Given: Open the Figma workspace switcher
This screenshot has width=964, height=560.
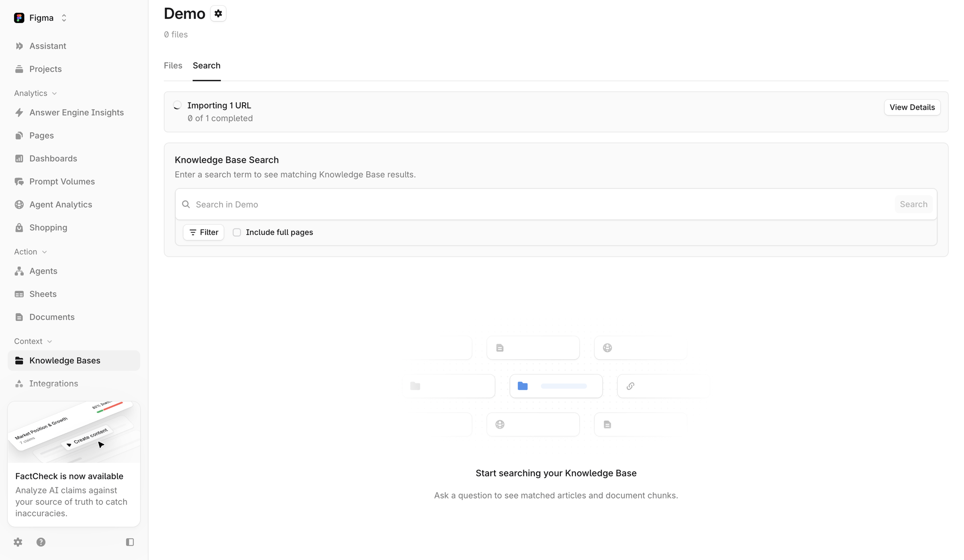Looking at the screenshot, I should (x=41, y=18).
